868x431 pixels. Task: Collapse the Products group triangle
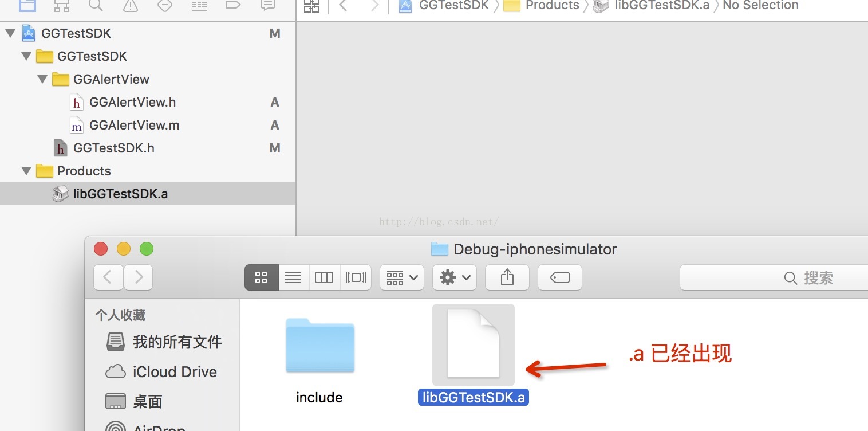(26, 171)
